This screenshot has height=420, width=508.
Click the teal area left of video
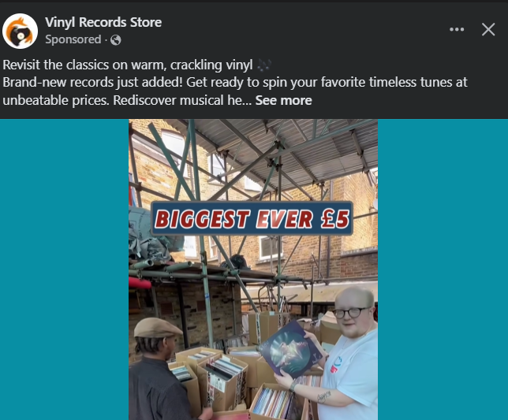click(64, 269)
